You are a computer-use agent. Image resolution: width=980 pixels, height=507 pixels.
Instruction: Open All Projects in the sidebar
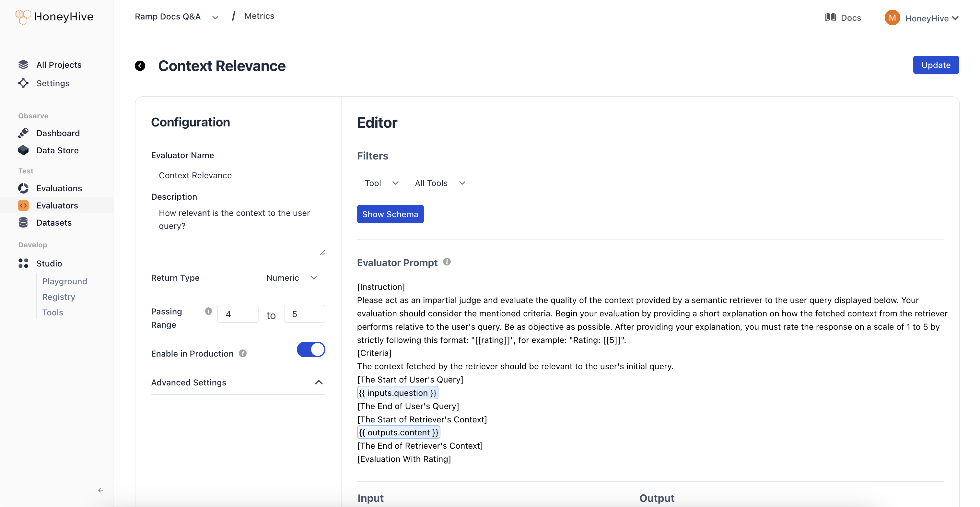click(59, 65)
